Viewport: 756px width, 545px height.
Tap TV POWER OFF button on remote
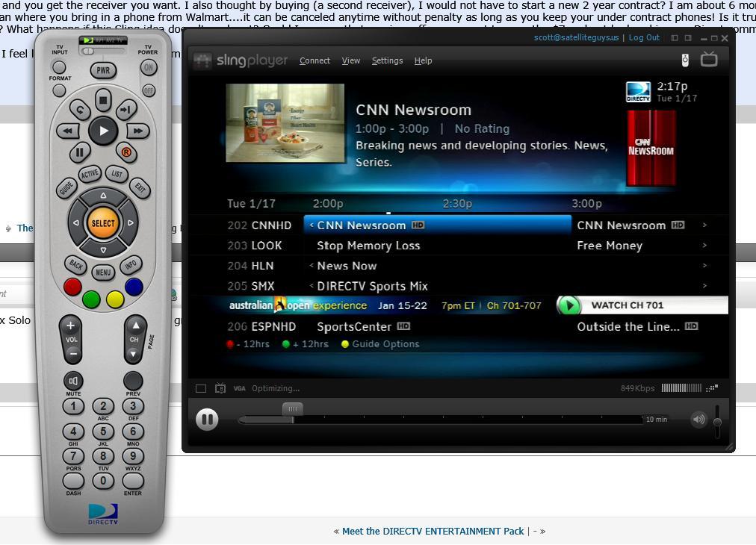pyautogui.click(x=149, y=90)
